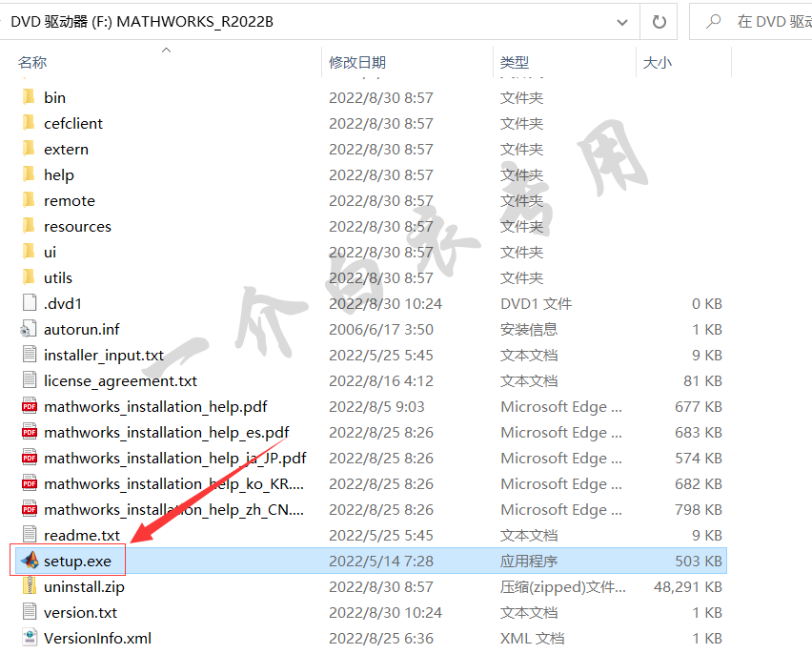Select the extern folder name
This screenshot has width=812, height=654.
67,150
